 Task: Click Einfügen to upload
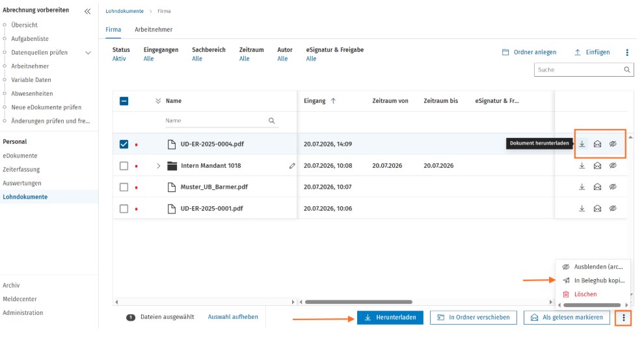[x=592, y=52]
